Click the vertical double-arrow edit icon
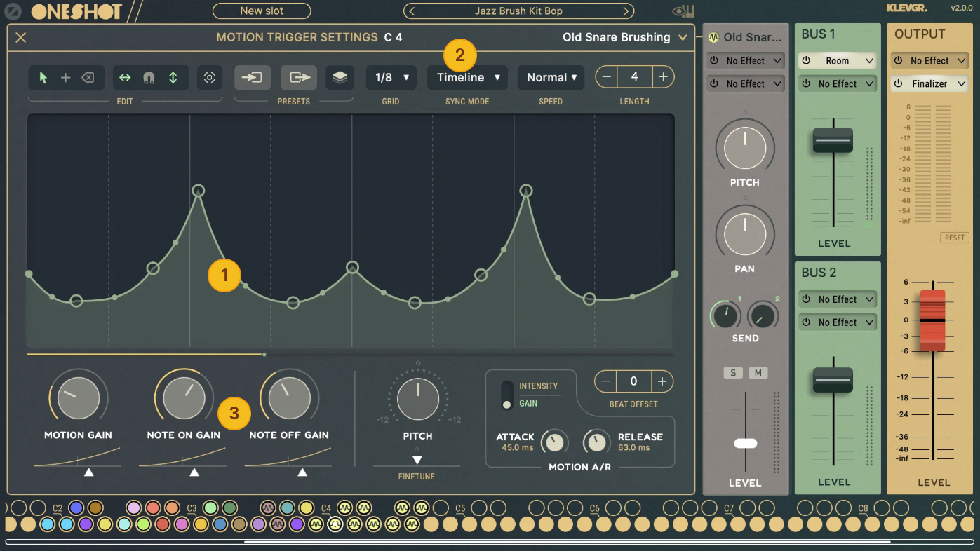The image size is (980, 551). coord(173,78)
